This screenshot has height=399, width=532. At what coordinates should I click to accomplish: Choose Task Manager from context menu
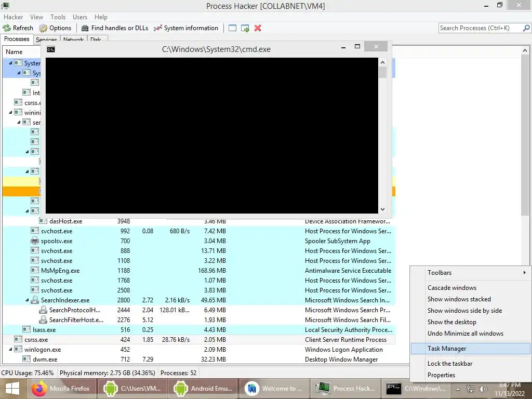(471, 349)
